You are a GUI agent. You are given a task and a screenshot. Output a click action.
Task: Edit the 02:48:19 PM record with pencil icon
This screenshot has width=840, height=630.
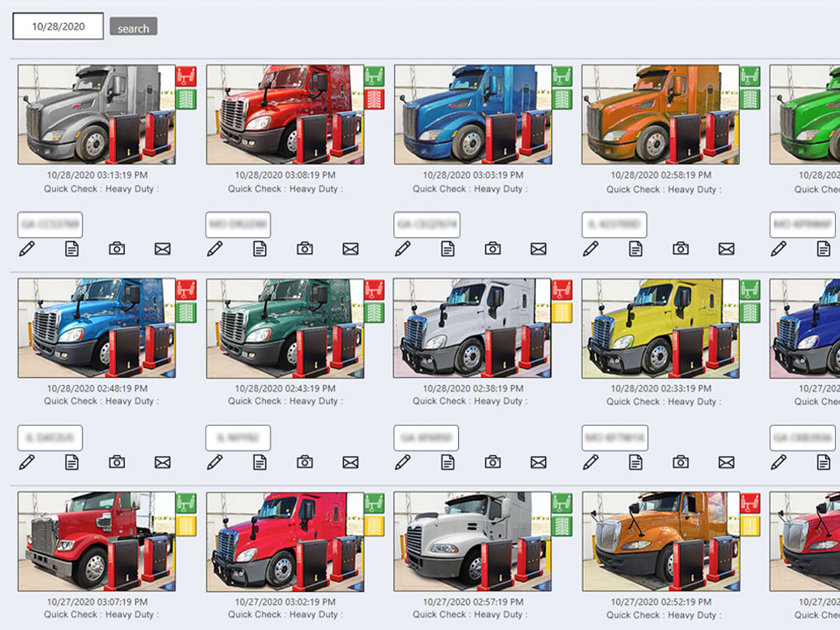coord(27,462)
